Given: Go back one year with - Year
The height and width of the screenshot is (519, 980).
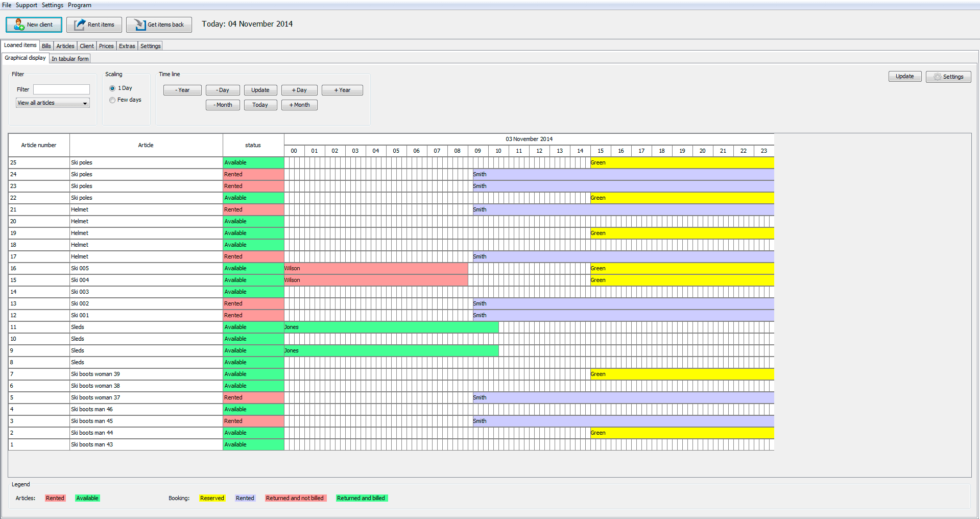Looking at the screenshot, I should [x=182, y=90].
